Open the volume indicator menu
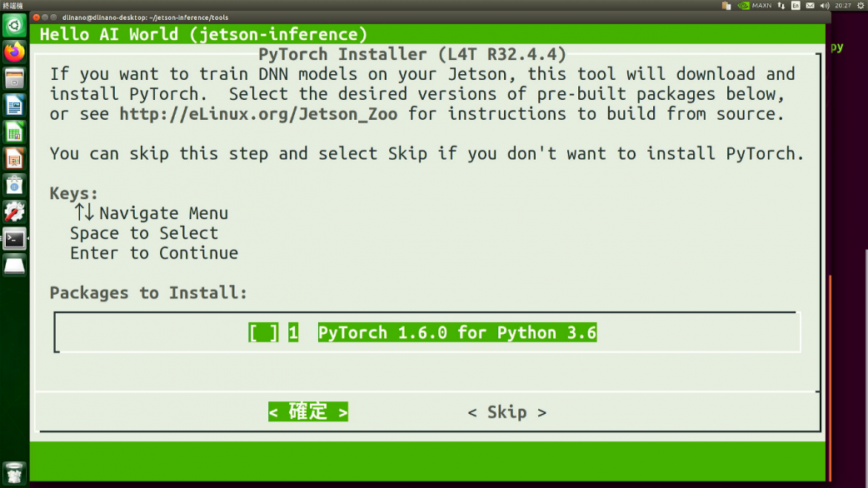This screenshot has height=488, width=868. (825, 6)
